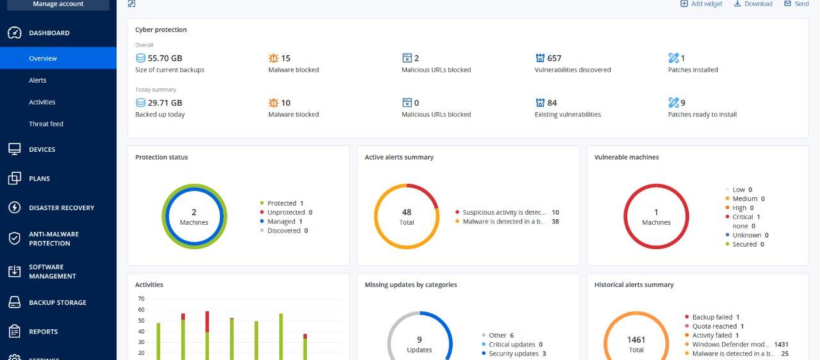
Task: Open the Alerts submenu item
Action: pyautogui.click(x=38, y=81)
